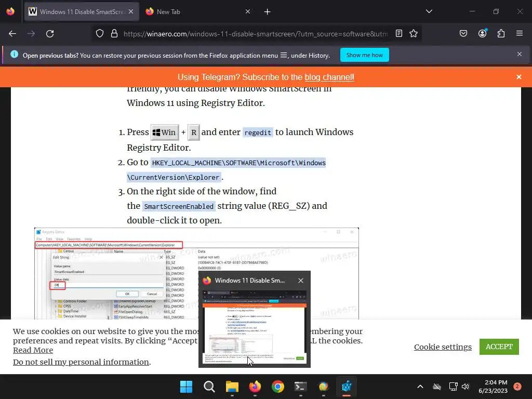
Task: Close the taskbar preview window
Action: coord(301,281)
